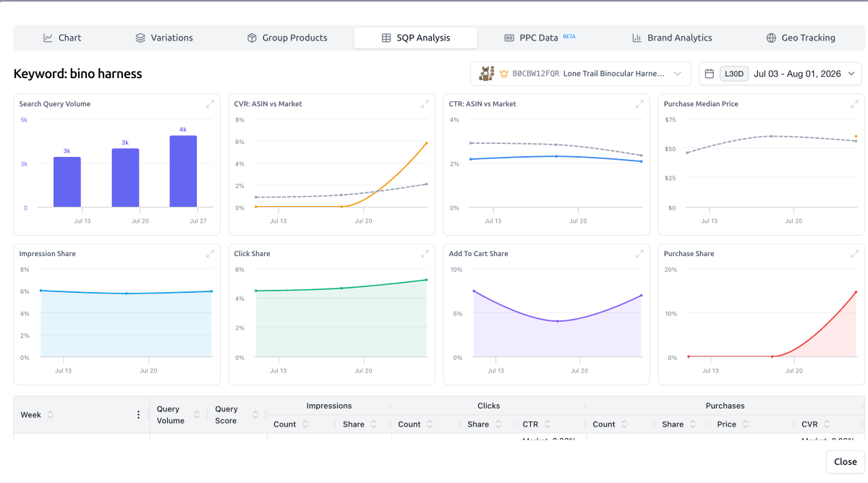Expand the Purchase Share chart
This screenshot has height=483, width=868.
(x=854, y=254)
